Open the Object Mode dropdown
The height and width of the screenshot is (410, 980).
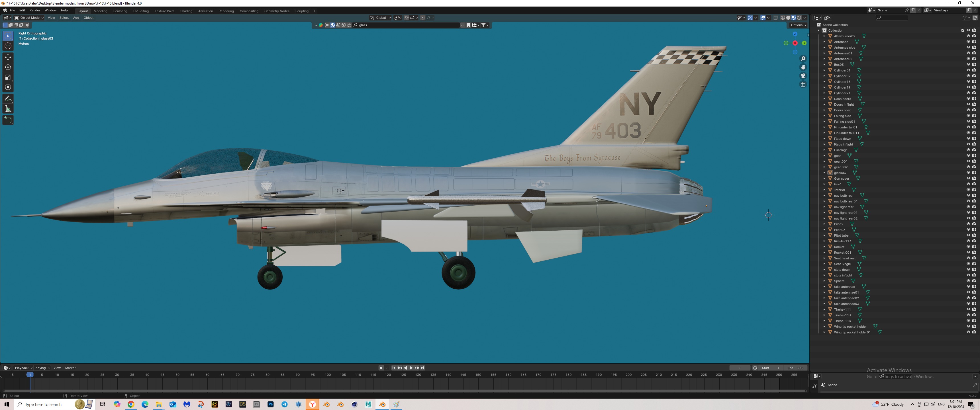(x=29, y=17)
